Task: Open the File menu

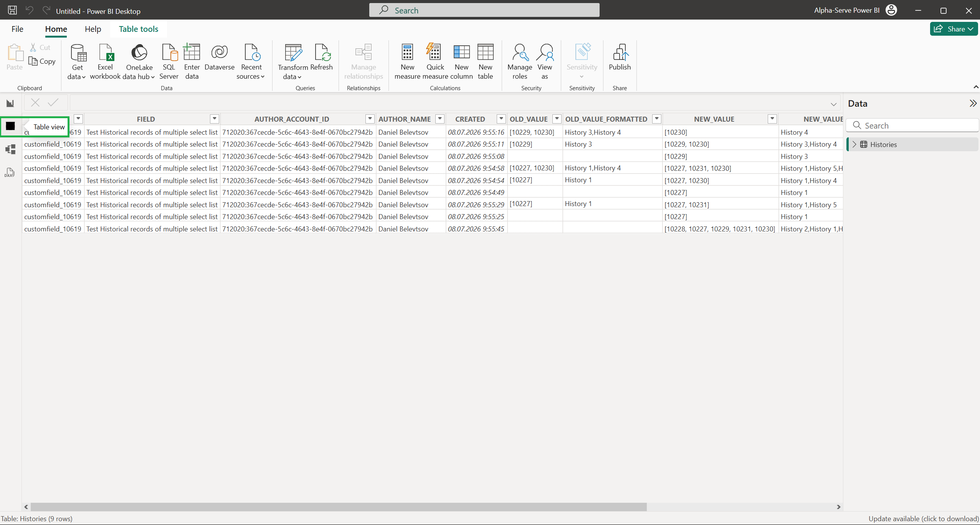Action: (17, 29)
